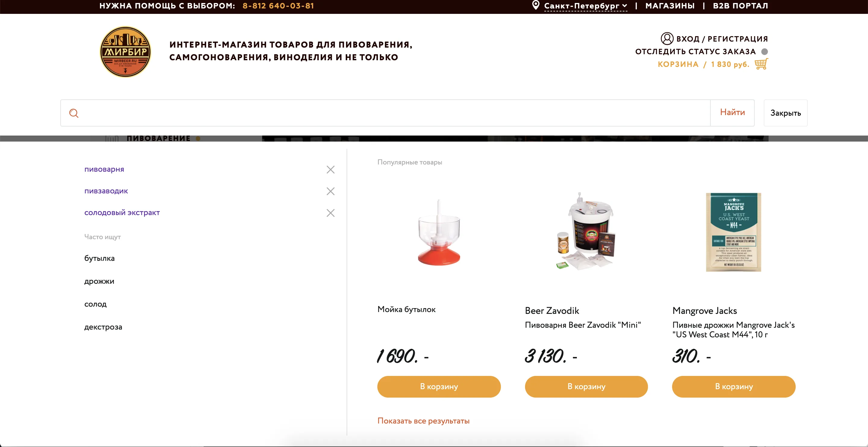868x447 pixels.
Task: Expand the Санкт-Петербург city selector
Action: [585, 6]
